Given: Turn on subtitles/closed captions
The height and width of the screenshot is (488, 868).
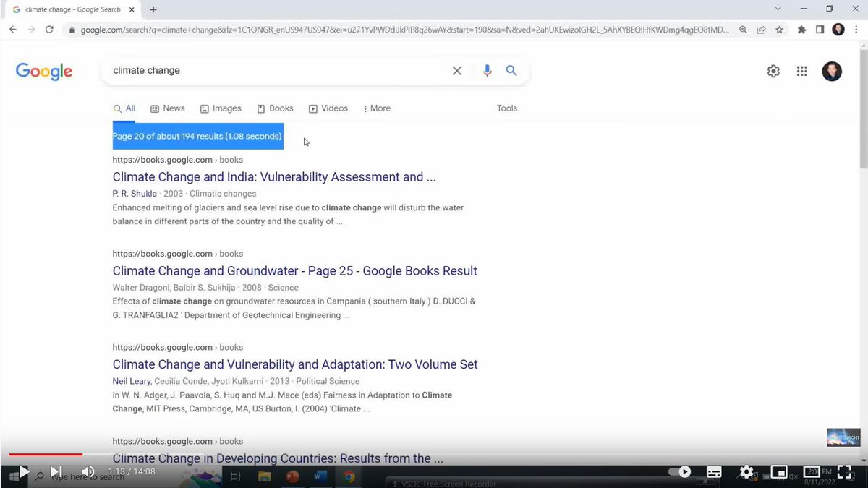Looking at the screenshot, I should tap(714, 472).
